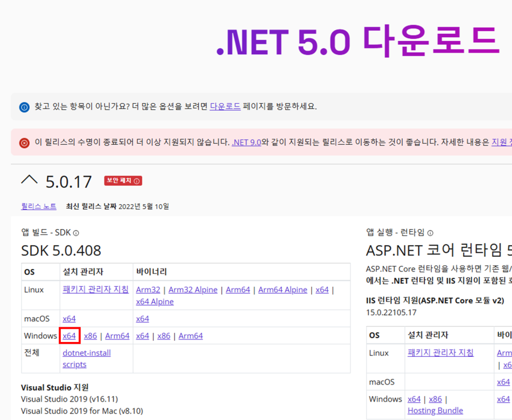This screenshot has width=512, height=420.
Task: Download Linux x64 Alpine SDK binary
Action: coord(155,301)
